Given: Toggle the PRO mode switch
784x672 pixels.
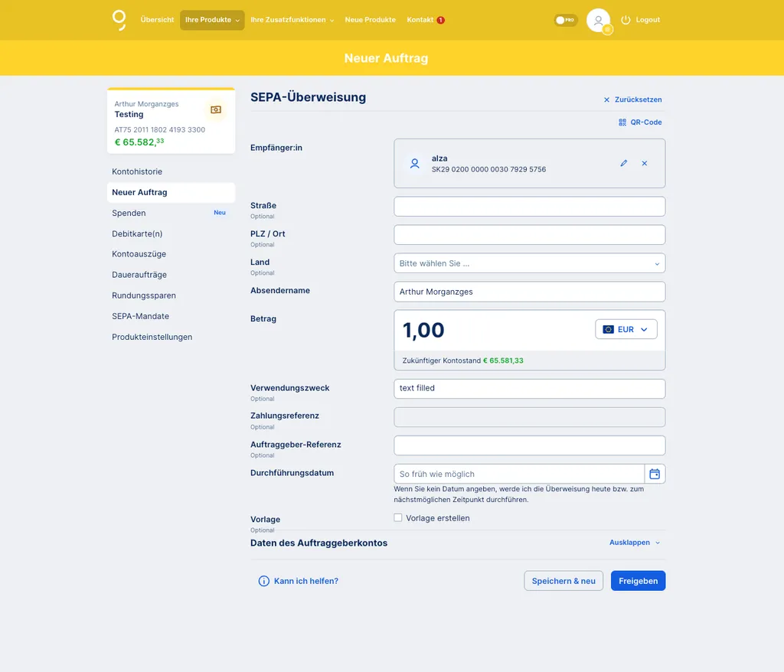Looking at the screenshot, I should [566, 20].
